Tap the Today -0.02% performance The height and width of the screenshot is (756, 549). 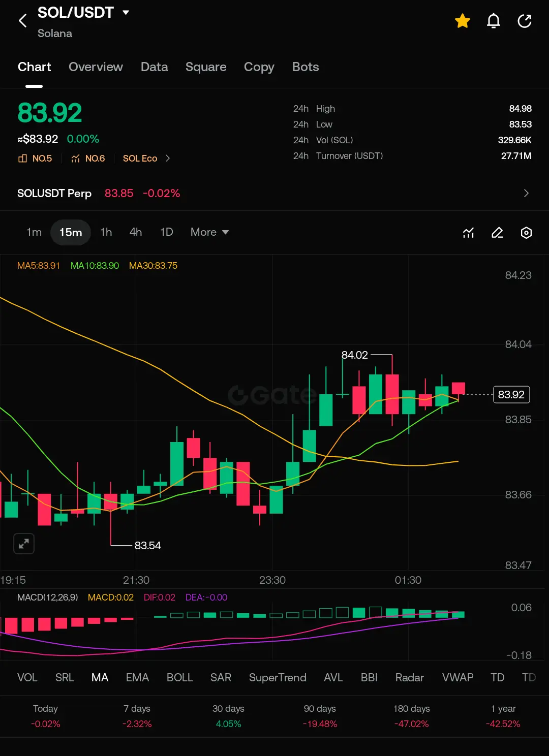pos(46,716)
